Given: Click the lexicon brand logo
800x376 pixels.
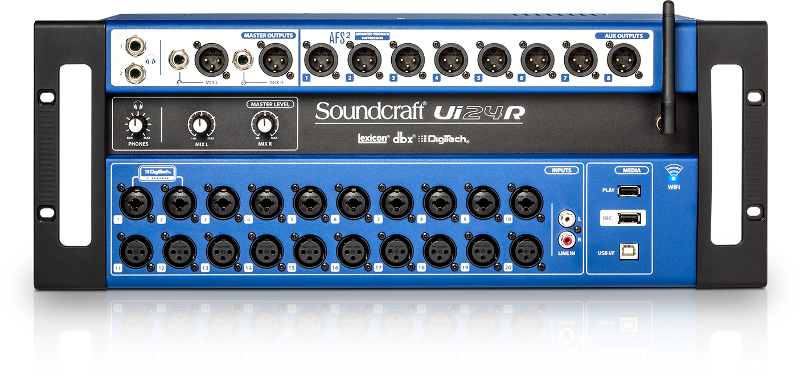Looking at the screenshot, I should (x=373, y=138).
